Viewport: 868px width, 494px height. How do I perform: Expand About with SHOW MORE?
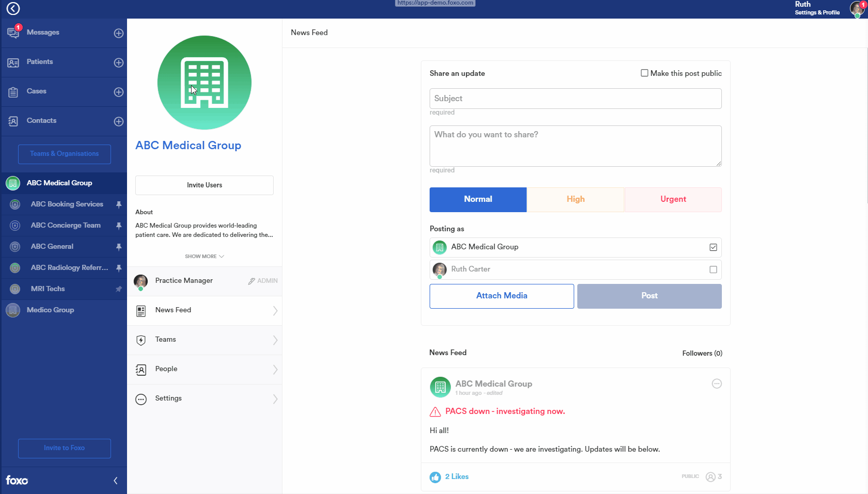tap(204, 257)
